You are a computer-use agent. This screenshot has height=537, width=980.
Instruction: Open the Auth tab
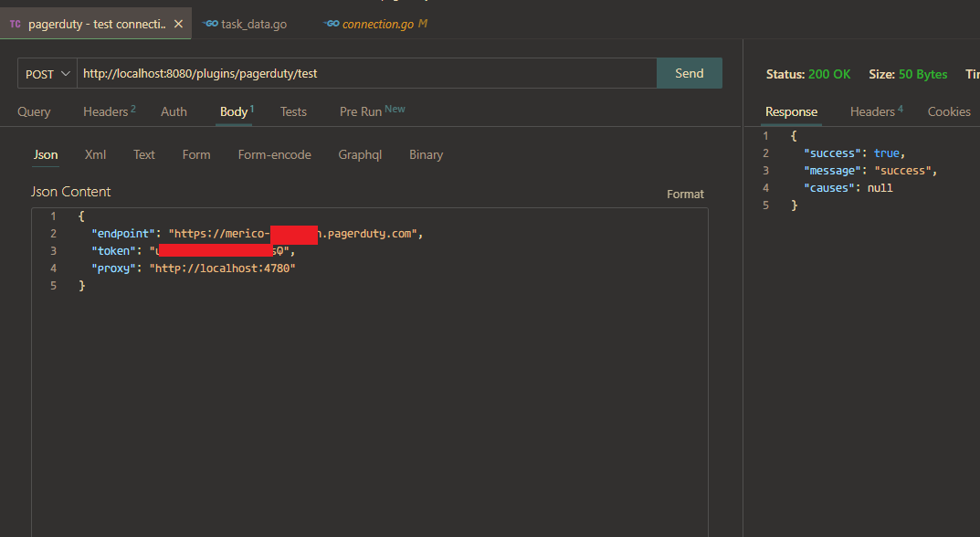click(x=174, y=111)
